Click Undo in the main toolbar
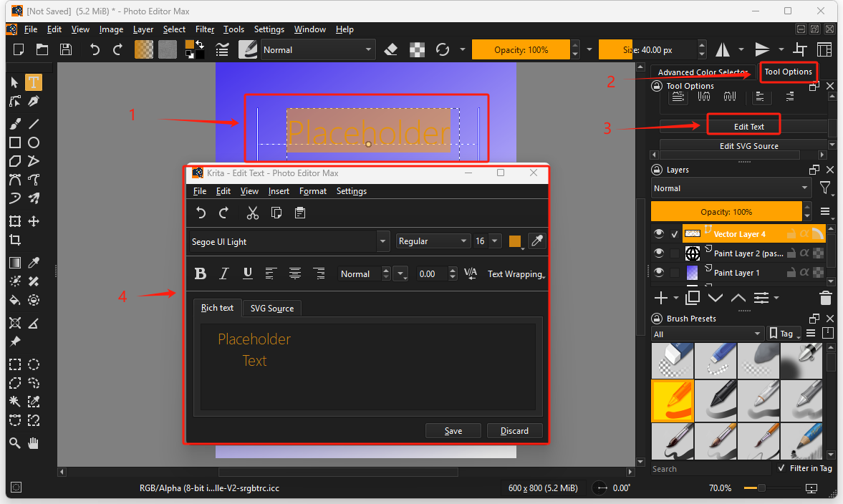Image resolution: width=843 pixels, height=504 pixels. (95, 50)
